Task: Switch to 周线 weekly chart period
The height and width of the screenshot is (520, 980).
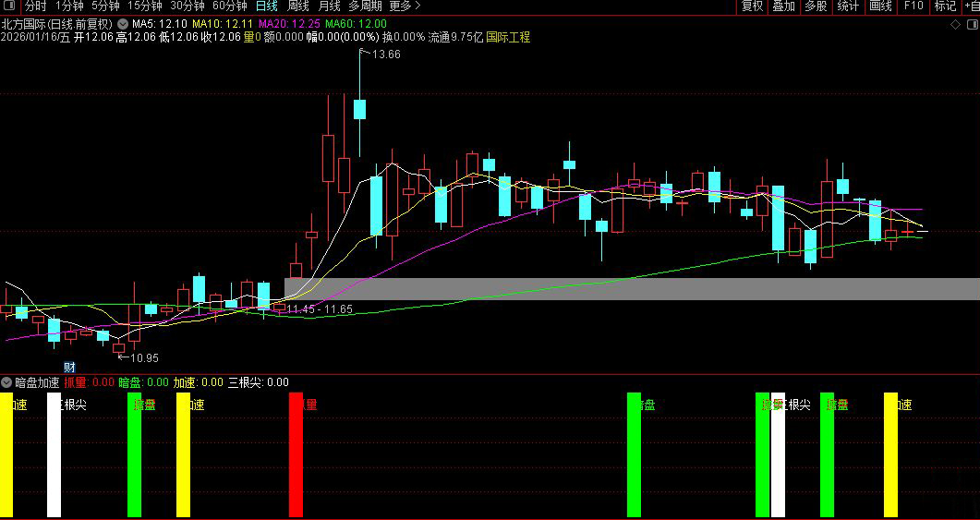Action: click(298, 6)
